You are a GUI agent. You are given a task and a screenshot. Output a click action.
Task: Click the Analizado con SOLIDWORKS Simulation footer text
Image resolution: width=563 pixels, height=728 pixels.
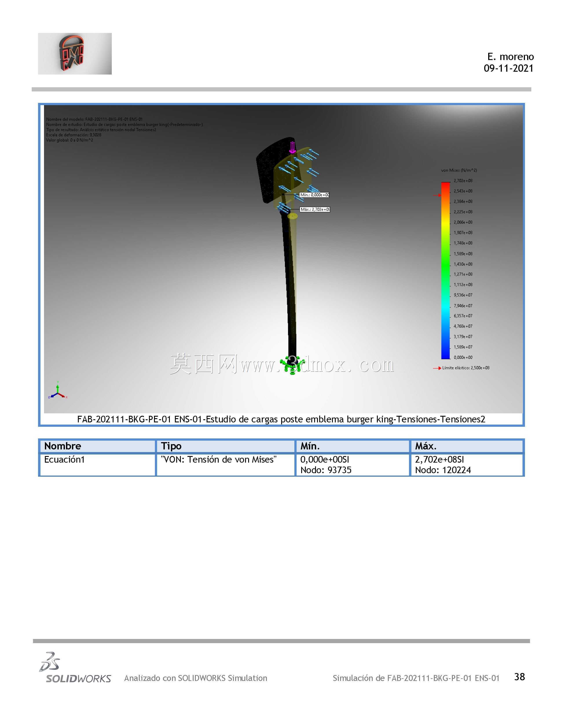196,678
